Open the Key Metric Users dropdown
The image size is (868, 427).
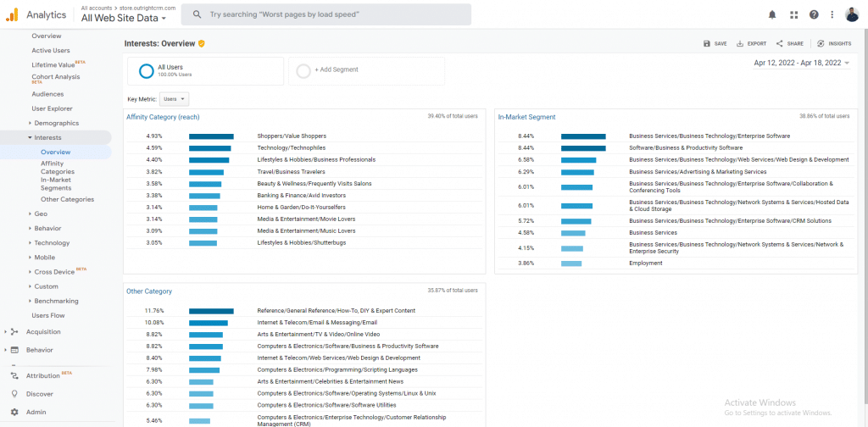point(175,99)
